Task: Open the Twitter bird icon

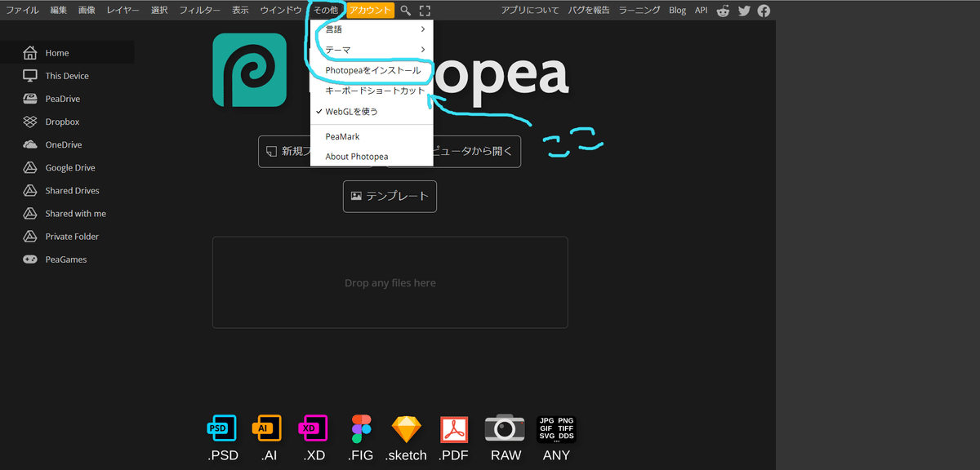Action: (744, 11)
